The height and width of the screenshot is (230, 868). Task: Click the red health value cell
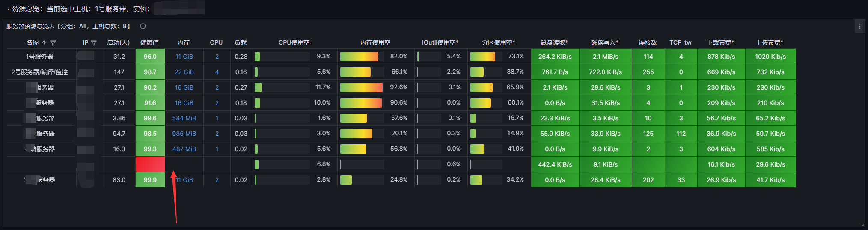(x=150, y=164)
